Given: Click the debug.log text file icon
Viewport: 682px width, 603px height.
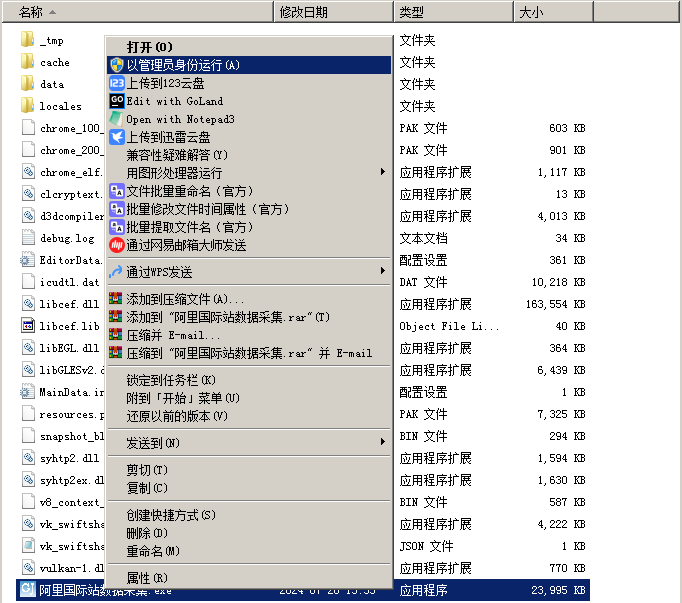Looking at the screenshot, I should coord(28,237).
